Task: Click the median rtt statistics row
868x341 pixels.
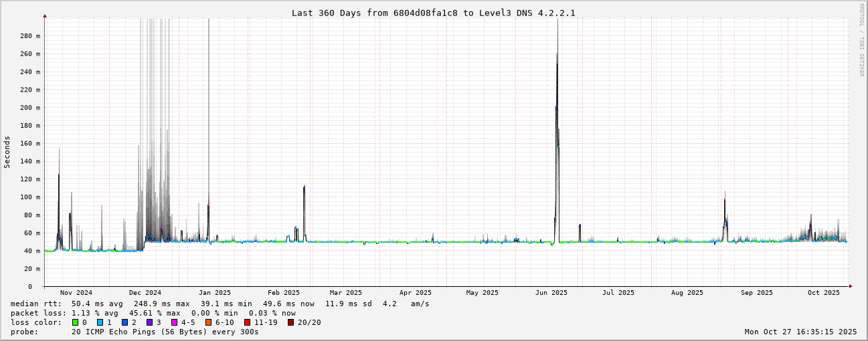Action: (x=220, y=304)
